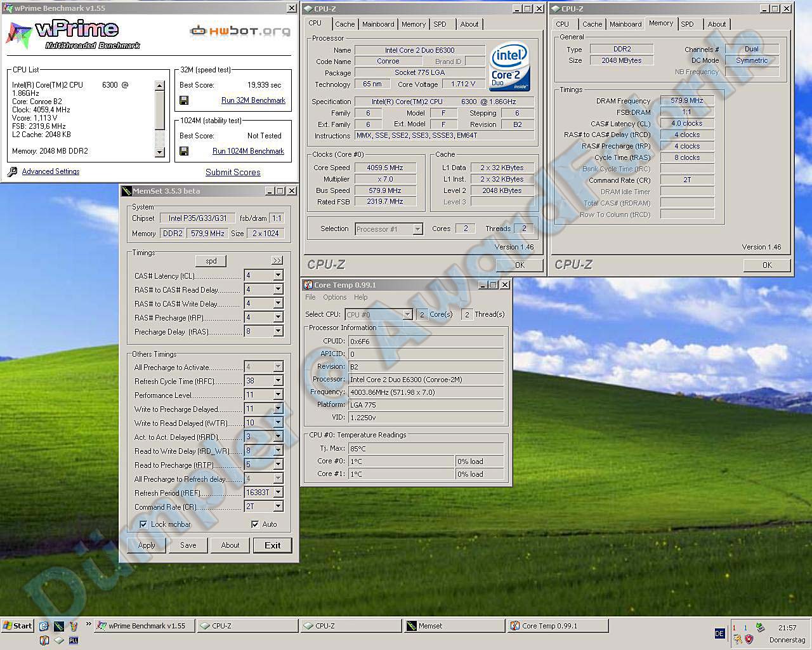Viewport: 812px width, 650px height.
Task: Click the Exit button in MemSet
Action: coord(273,545)
